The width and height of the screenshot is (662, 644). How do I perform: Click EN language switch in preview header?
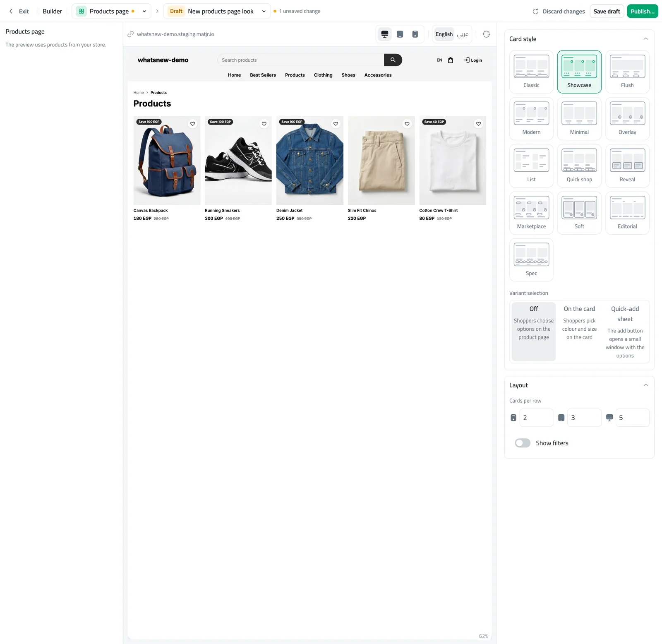pyautogui.click(x=439, y=60)
